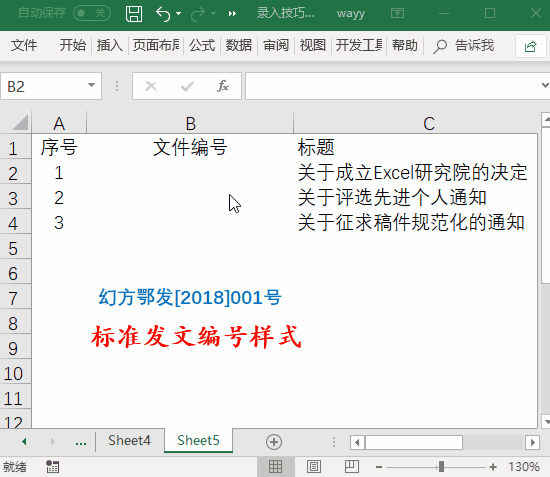The image size is (550, 477).
Task: Select column A header
Action: pos(59,123)
